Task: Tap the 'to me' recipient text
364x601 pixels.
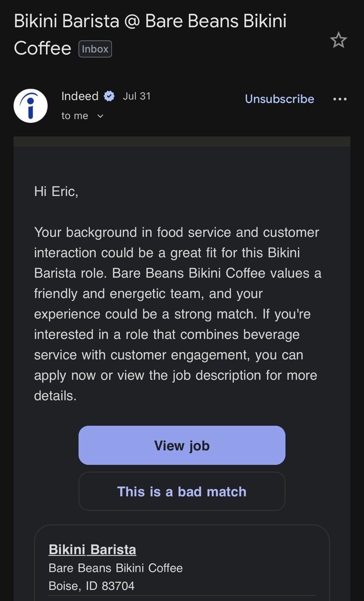Action: click(75, 116)
